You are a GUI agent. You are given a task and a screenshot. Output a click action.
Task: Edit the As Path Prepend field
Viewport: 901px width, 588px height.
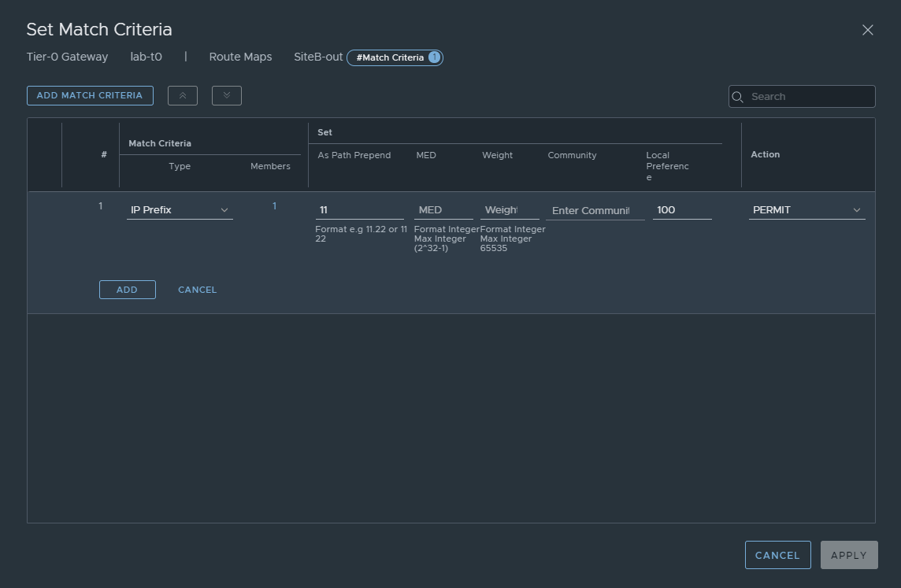[359, 210]
